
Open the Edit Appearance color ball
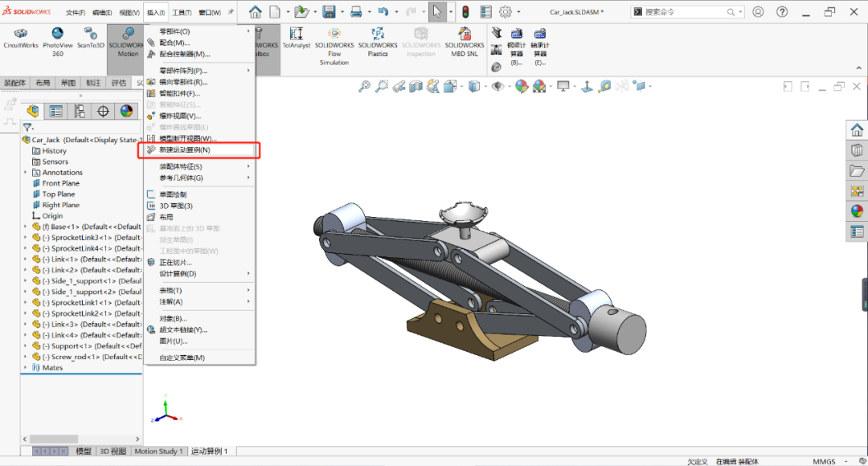pyautogui.click(x=522, y=86)
